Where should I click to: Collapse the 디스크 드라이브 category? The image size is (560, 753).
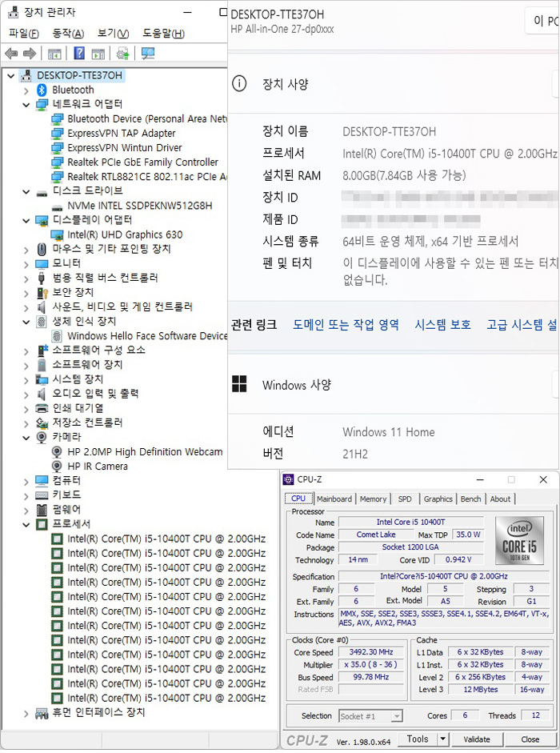coord(26,191)
